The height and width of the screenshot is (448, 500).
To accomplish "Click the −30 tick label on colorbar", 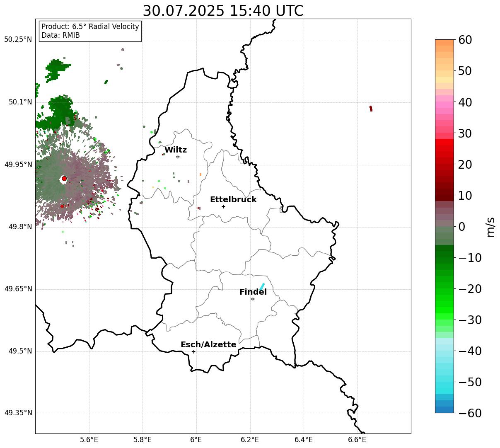I will click(x=470, y=320).
